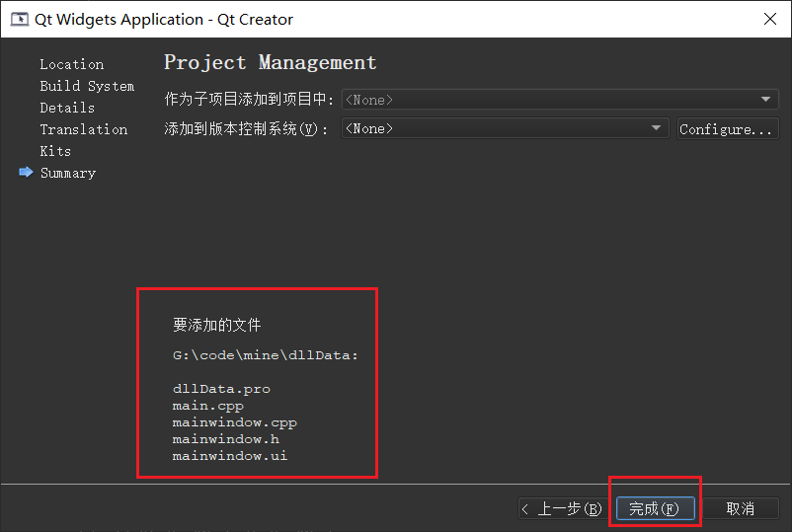Click the 添加到版本控制系统(V) label
The height and width of the screenshot is (532, 792).
[x=246, y=129]
